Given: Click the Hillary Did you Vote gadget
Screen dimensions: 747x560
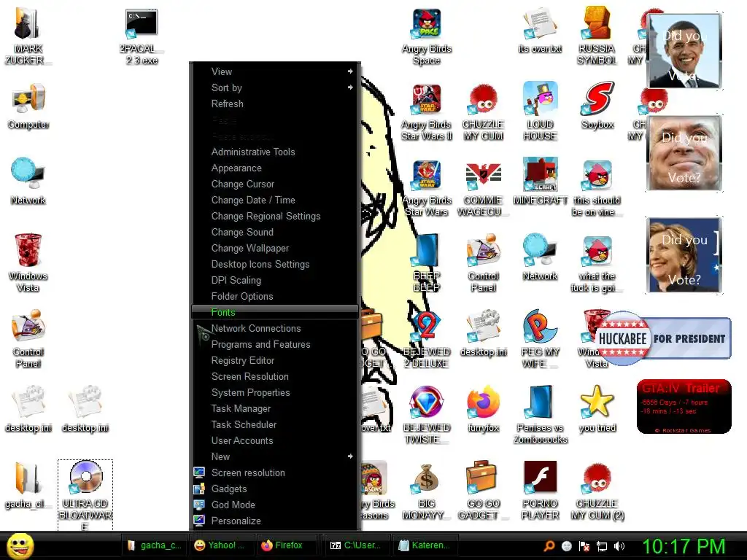Looking at the screenshot, I should (x=684, y=255).
